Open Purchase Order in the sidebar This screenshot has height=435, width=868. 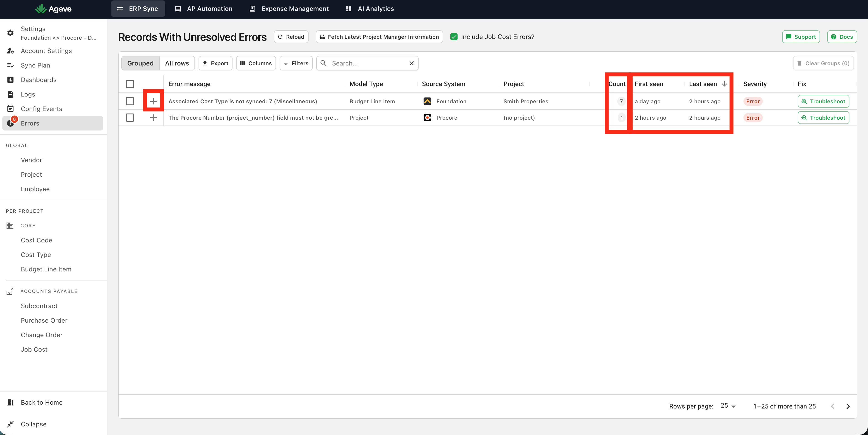(44, 320)
